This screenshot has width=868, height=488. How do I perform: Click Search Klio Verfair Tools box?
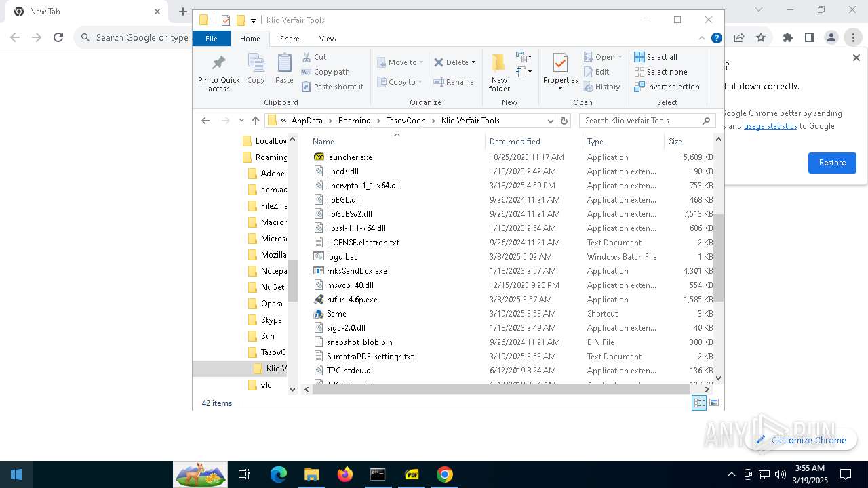648,121
